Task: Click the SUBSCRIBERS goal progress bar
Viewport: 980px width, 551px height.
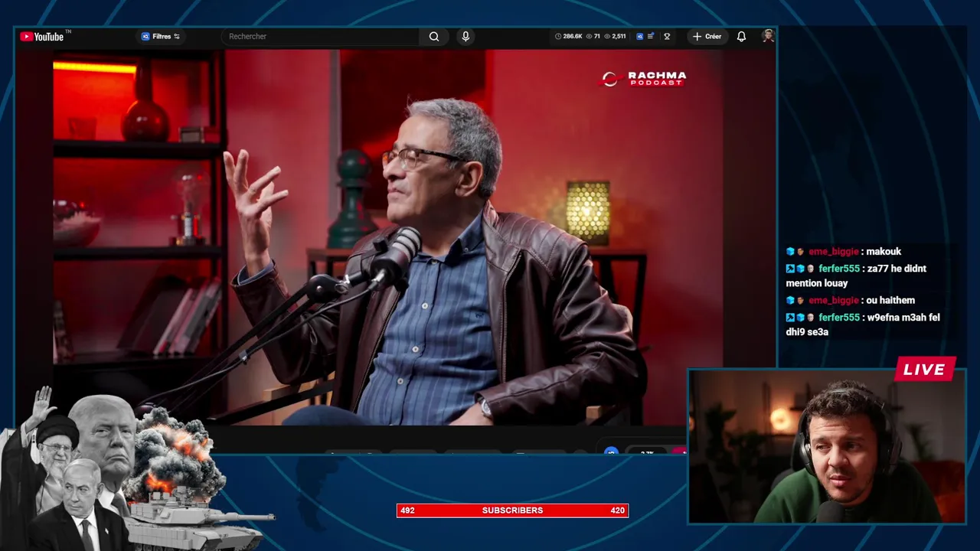Action: [512, 510]
